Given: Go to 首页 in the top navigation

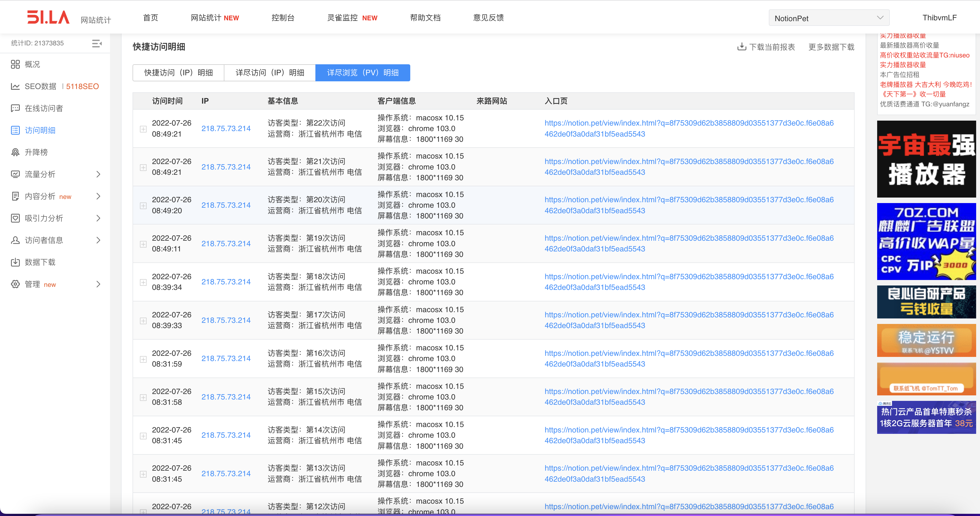Looking at the screenshot, I should [150, 18].
